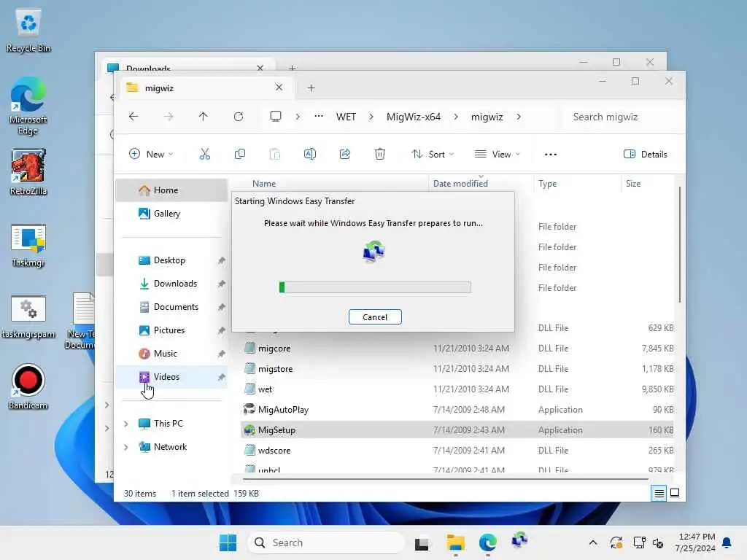747x560 pixels.
Task: Refresh the migwiz folder
Action: point(239,117)
